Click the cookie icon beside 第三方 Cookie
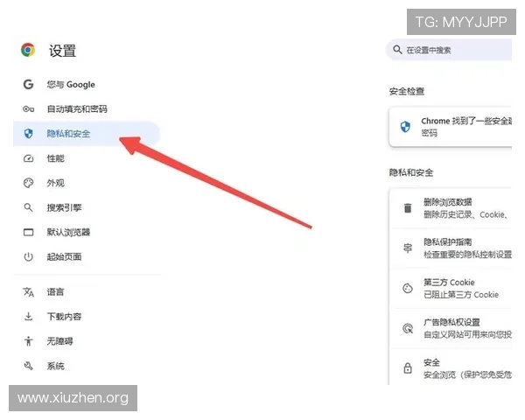The image size is (525, 420). pos(408,289)
